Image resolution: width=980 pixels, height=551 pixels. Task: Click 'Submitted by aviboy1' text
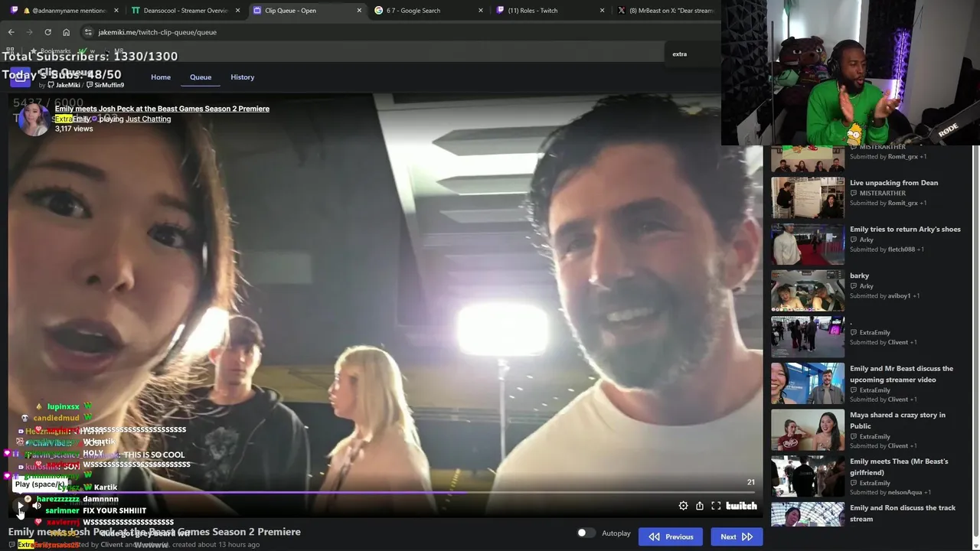(884, 296)
